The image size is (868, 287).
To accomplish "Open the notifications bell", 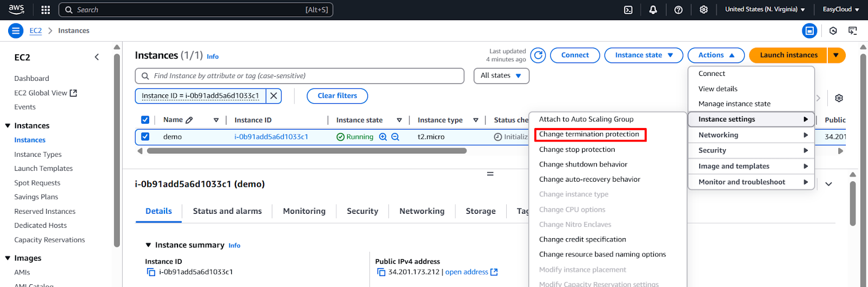I will click(x=653, y=10).
